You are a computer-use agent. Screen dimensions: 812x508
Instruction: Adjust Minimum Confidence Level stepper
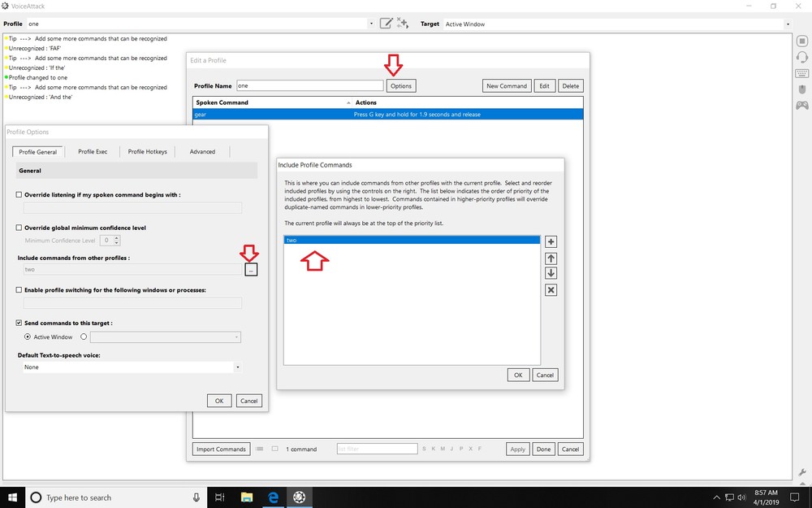(x=116, y=241)
